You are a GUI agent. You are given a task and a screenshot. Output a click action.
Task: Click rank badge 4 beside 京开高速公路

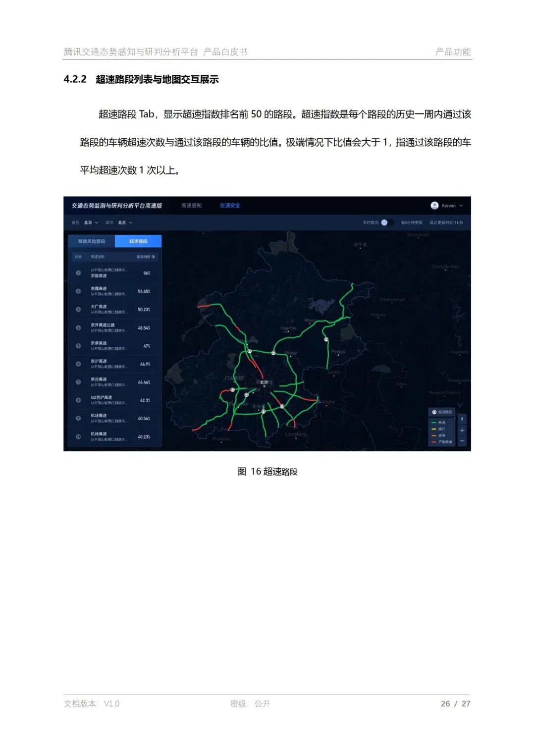(78, 328)
